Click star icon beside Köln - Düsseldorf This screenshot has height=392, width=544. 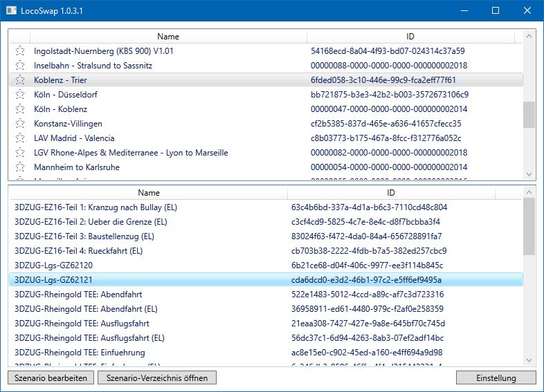tap(20, 95)
